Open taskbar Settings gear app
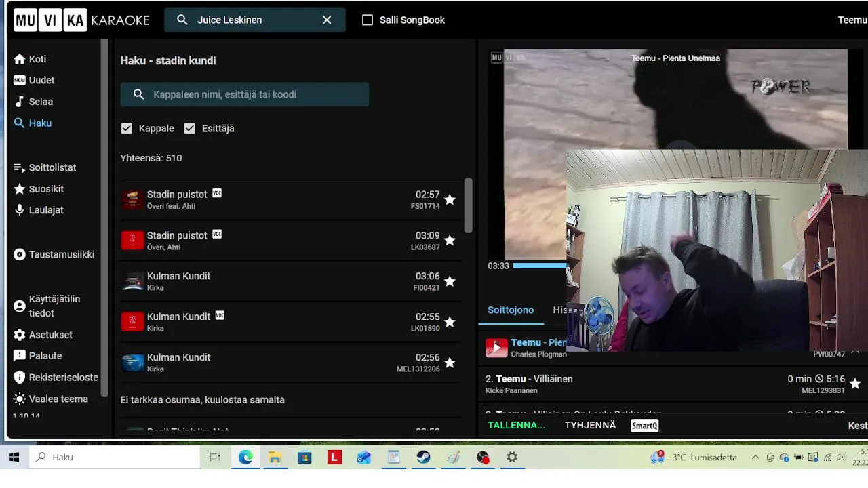Image resolution: width=868 pixels, height=488 pixels. point(512,457)
